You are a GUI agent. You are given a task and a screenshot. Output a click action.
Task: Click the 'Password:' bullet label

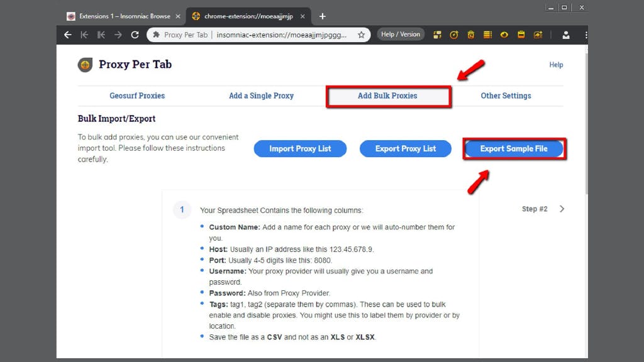[227, 293]
